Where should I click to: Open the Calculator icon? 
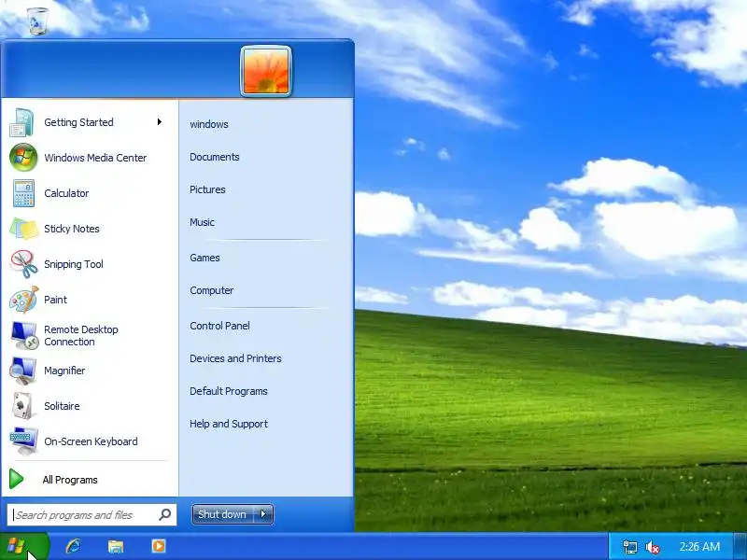[23, 193]
